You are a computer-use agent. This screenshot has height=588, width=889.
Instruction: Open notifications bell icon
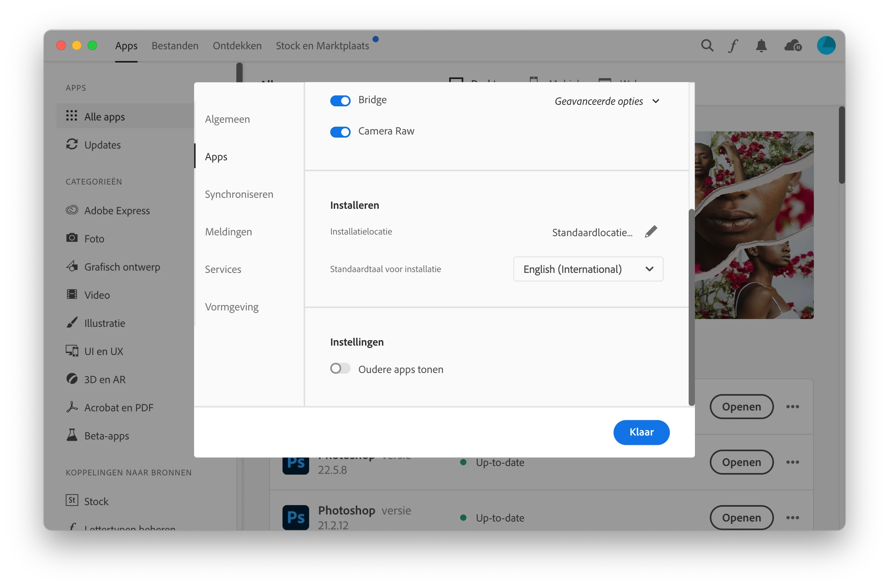coord(761,46)
